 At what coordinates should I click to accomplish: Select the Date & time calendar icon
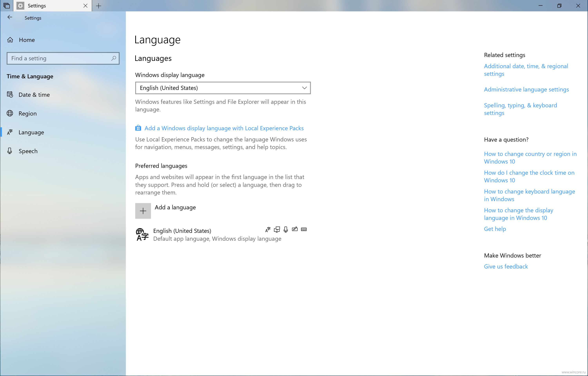click(10, 94)
